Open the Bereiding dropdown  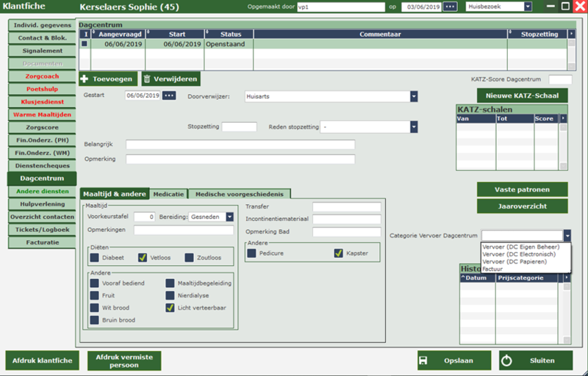(229, 217)
